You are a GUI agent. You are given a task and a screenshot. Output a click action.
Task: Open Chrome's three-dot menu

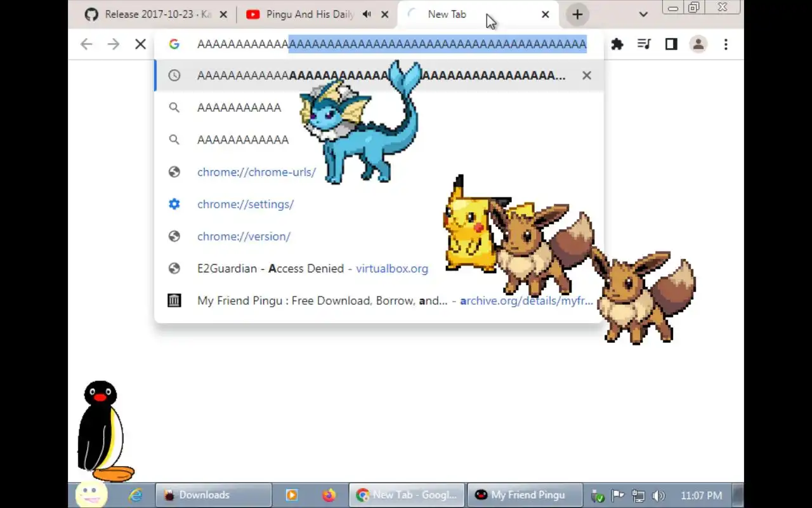[726, 44]
